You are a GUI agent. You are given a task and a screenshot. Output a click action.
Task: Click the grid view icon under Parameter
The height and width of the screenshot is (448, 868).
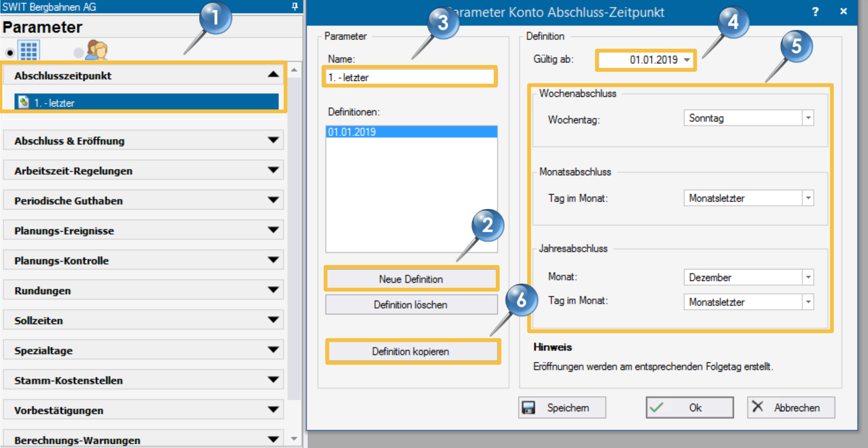click(x=29, y=51)
